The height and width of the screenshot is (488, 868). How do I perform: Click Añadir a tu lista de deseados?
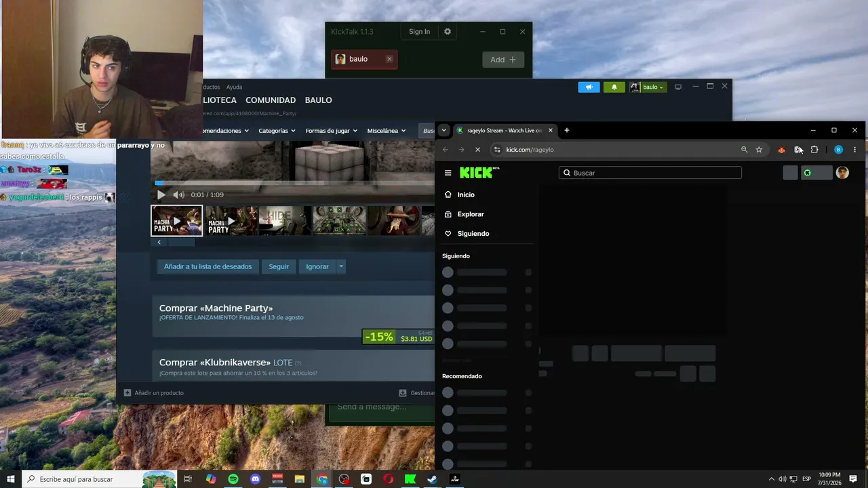(x=208, y=266)
